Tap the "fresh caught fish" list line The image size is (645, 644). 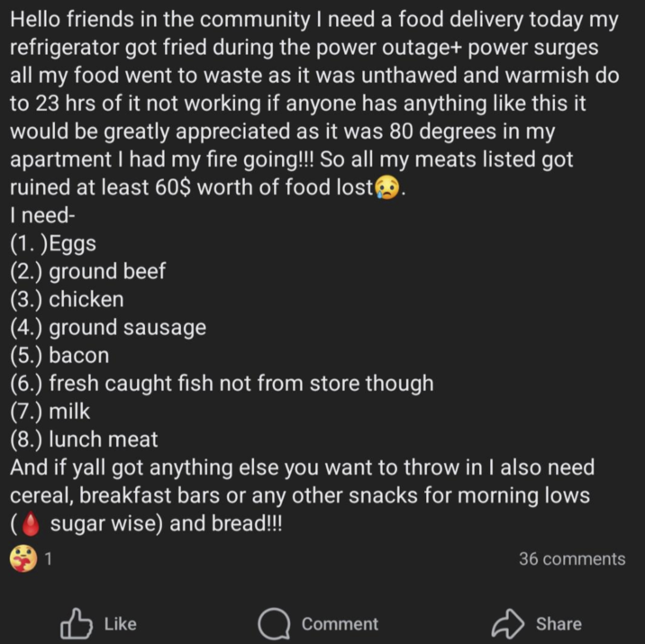pyautogui.click(x=221, y=384)
